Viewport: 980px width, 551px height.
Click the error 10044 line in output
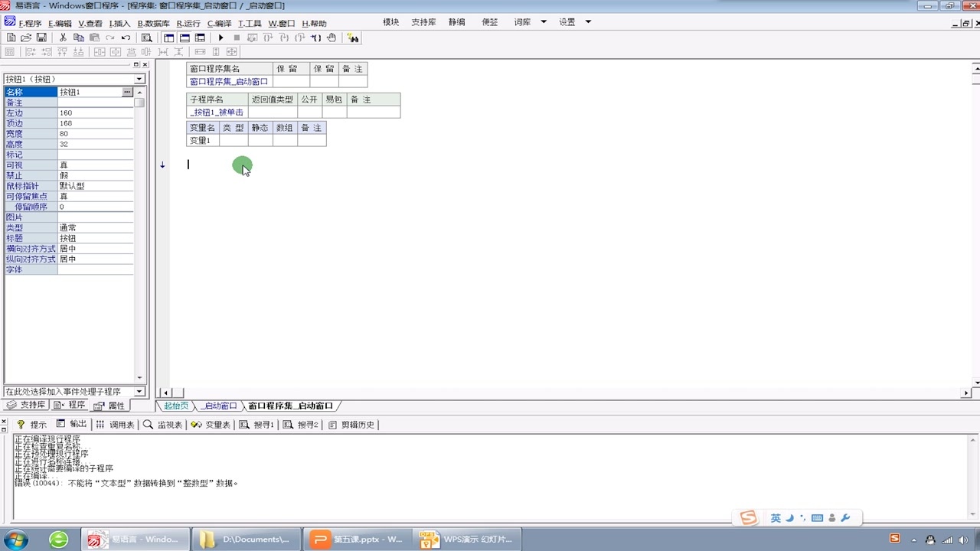126,483
